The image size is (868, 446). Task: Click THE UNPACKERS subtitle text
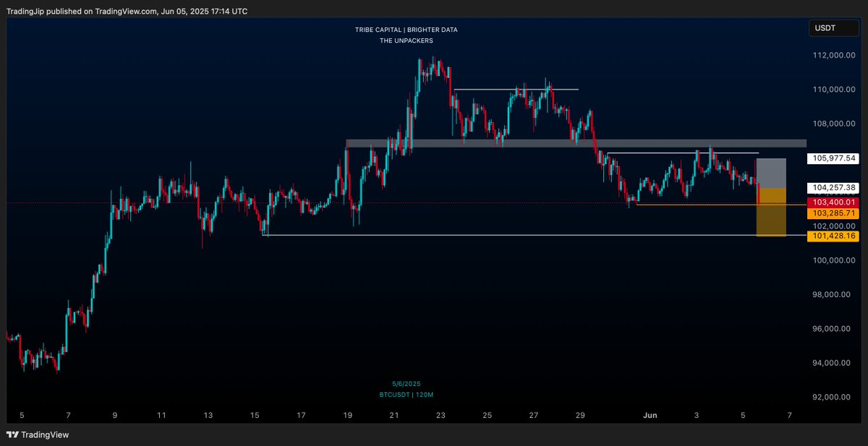pos(406,40)
